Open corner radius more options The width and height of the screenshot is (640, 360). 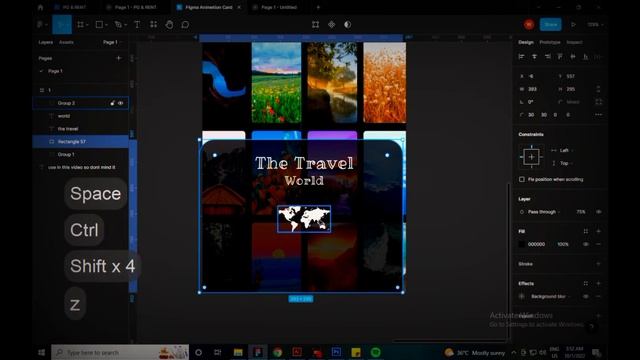(x=598, y=115)
